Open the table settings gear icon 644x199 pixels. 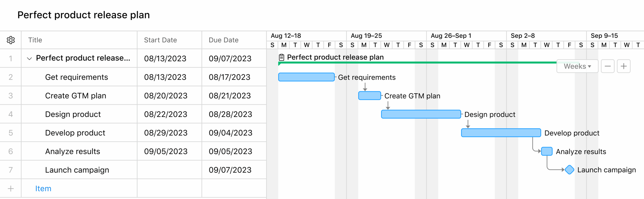point(10,40)
